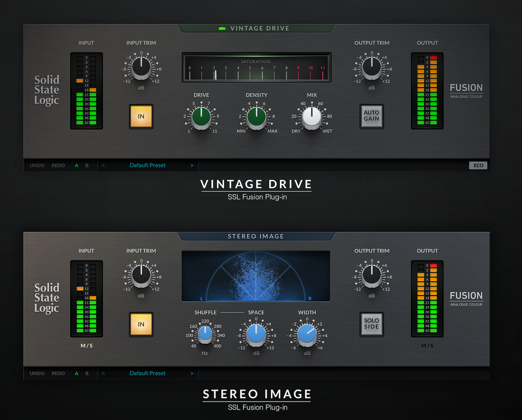Enable AUTO GAIN on Vintage Drive
522x420 pixels.
click(371, 116)
